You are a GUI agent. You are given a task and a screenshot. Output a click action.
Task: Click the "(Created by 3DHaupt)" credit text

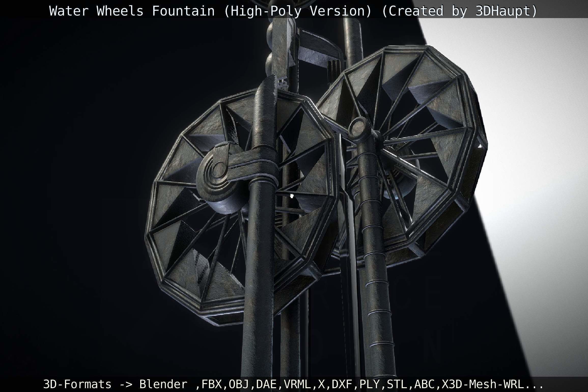[459, 11]
